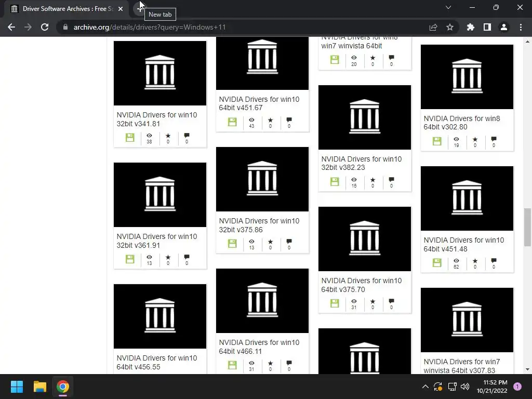Focus the address bar URL
532x399 pixels.
150,27
